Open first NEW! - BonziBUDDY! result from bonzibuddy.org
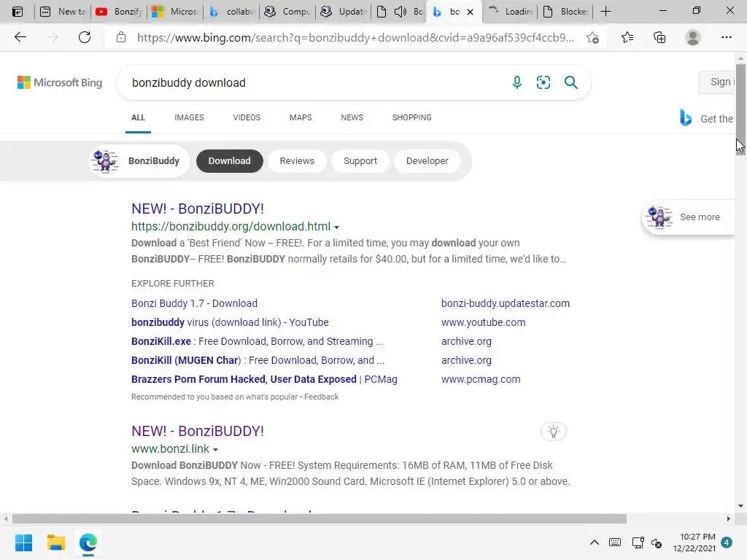 coord(198,209)
